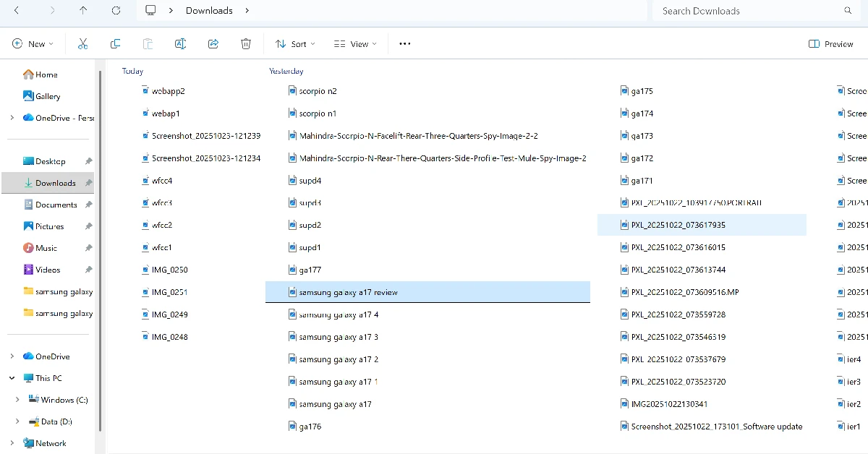Open the View dropdown
Screen dimensions: 868x454
(x=354, y=43)
